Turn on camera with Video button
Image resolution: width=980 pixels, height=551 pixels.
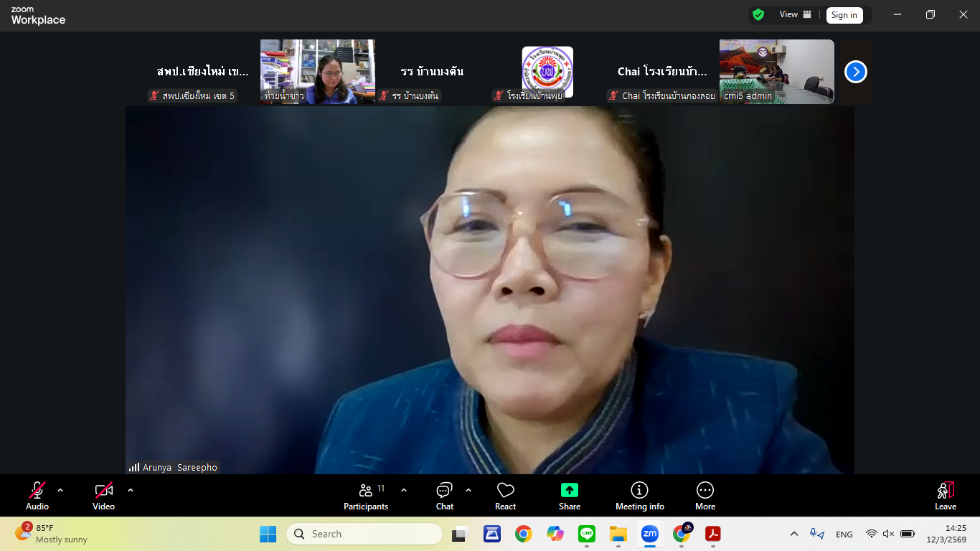(x=103, y=496)
